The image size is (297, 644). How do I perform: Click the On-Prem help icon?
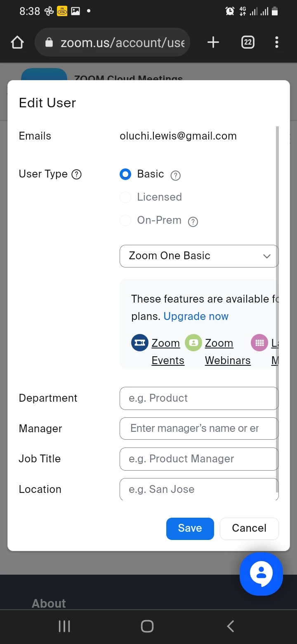193,222
